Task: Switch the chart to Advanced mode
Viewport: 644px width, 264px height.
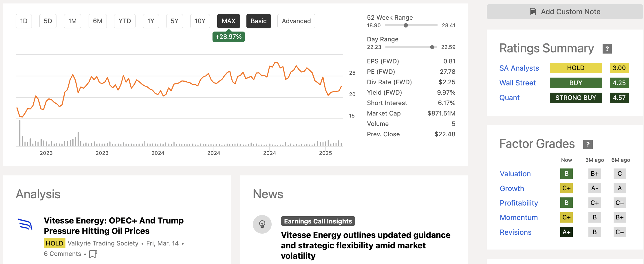Action: (x=296, y=21)
